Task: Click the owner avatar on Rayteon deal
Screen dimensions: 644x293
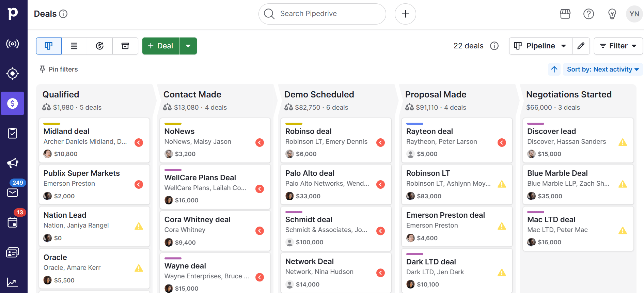Action: [410, 154]
